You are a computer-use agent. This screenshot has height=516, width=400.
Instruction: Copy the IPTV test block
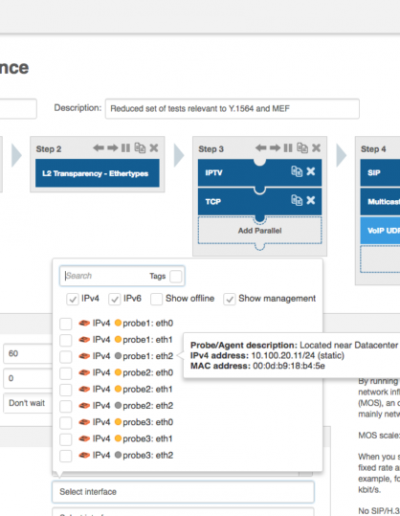coord(297,171)
